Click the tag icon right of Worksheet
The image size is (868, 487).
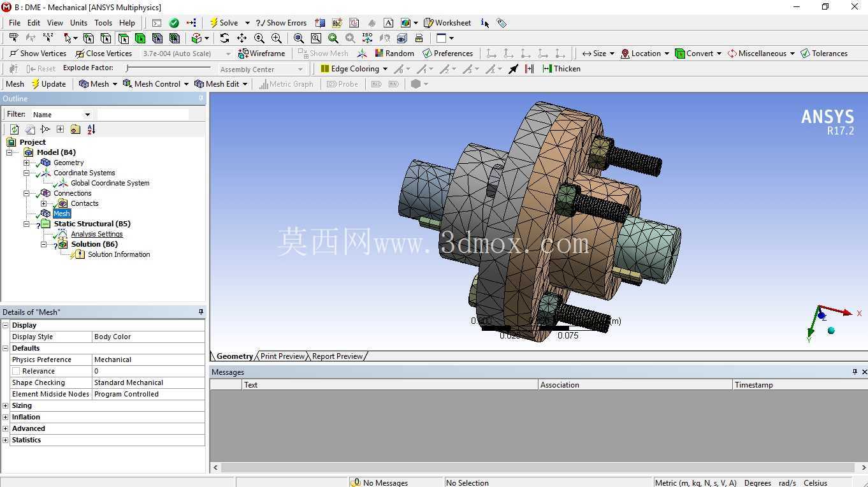pyautogui.click(x=502, y=23)
